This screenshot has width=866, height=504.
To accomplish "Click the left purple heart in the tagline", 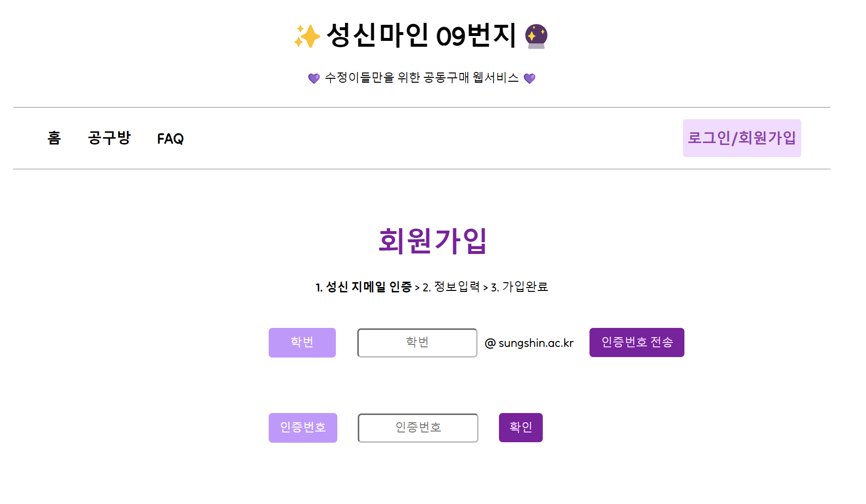I will 313,77.
